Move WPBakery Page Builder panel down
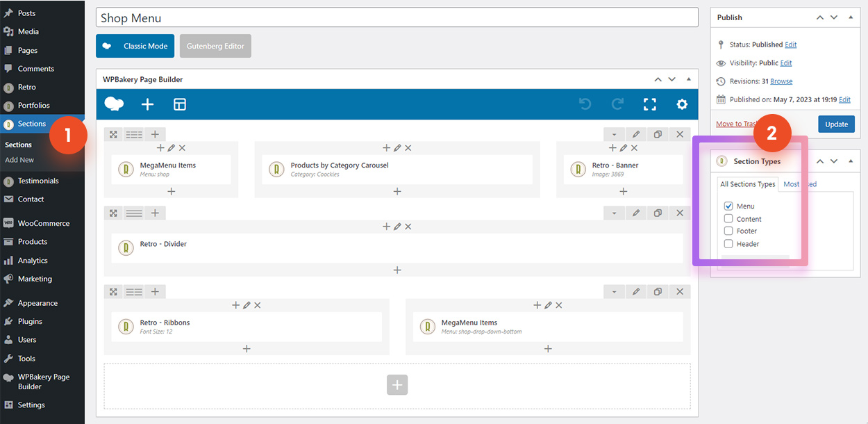Viewport: 868px width, 424px height. [671, 79]
